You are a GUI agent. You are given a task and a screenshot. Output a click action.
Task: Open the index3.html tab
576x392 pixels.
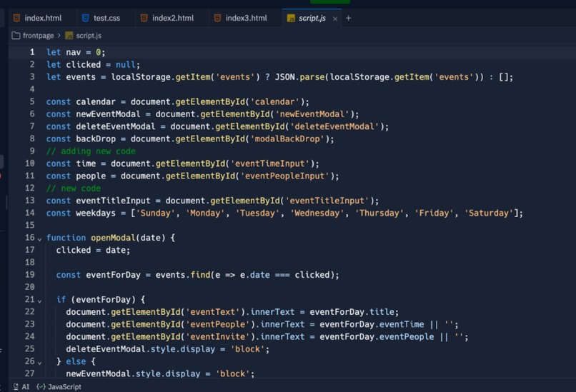(241, 18)
